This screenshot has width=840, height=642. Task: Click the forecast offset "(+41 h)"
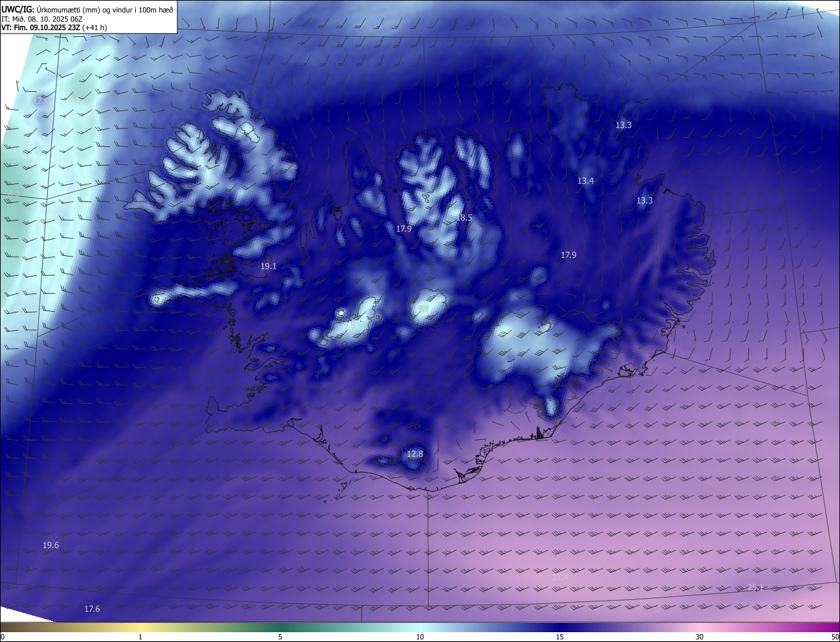tap(94, 28)
